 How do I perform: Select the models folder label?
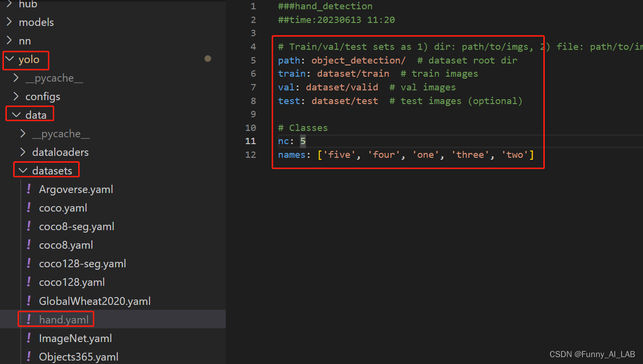(36, 22)
